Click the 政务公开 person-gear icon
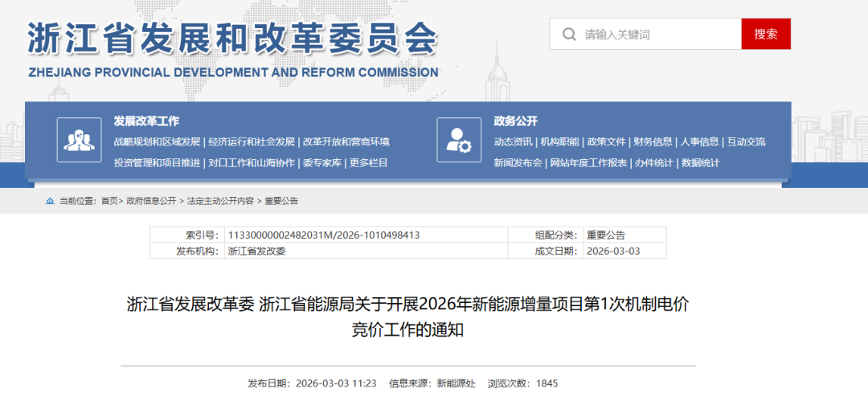The height and width of the screenshot is (397, 868). coord(459,140)
